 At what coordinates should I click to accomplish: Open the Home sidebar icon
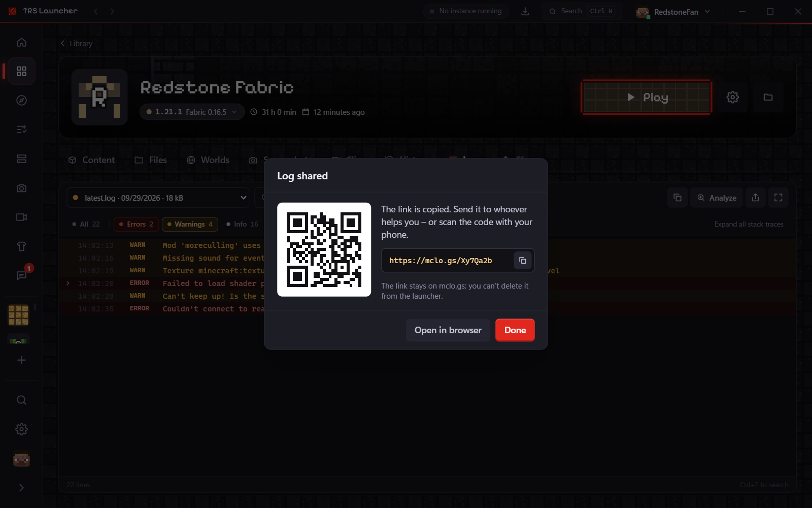(x=21, y=42)
